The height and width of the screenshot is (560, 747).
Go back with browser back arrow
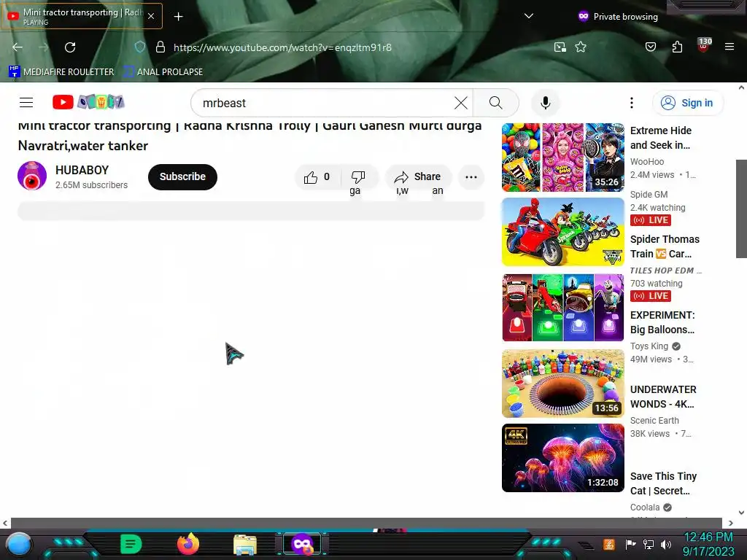[x=18, y=47]
